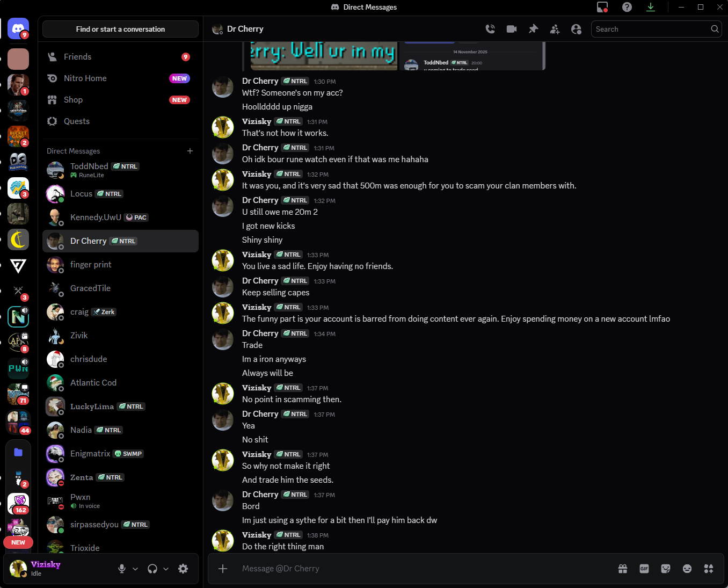Screen dimensions: 728x588
Task: Expand audio output options arrow
Action: tap(166, 569)
